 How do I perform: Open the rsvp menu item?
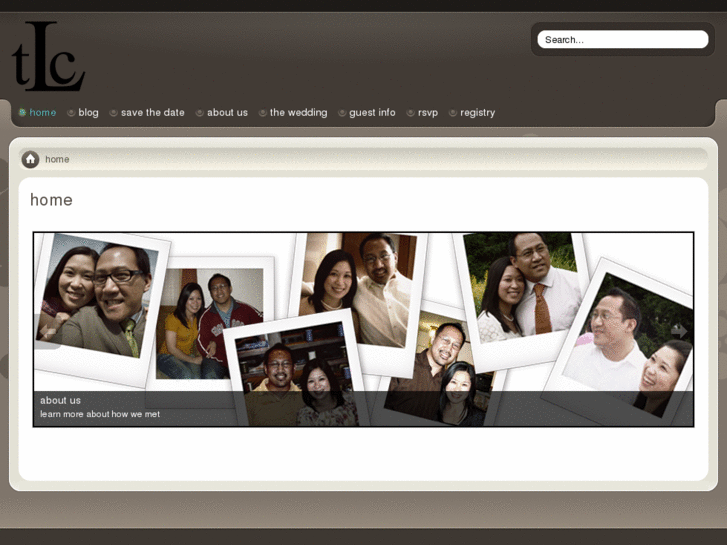pyautogui.click(x=427, y=113)
